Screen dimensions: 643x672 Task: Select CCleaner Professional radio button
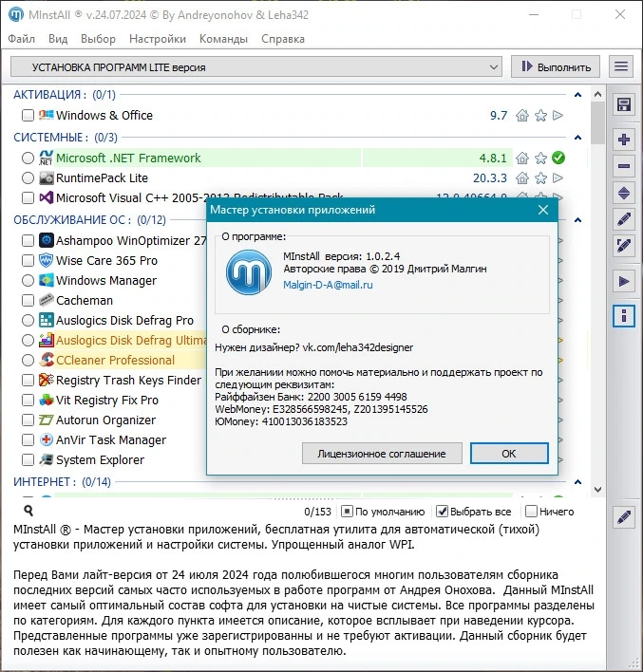tap(28, 360)
